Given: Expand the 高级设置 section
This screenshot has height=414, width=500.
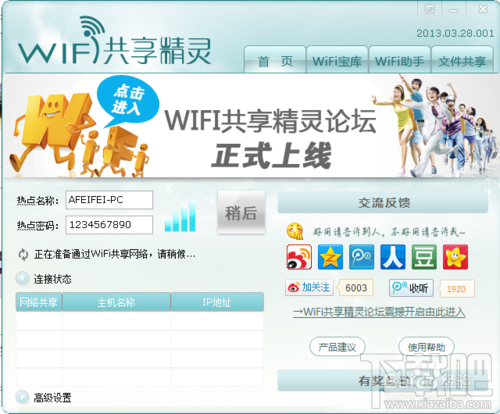Looking at the screenshot, I should coord(22,397).
